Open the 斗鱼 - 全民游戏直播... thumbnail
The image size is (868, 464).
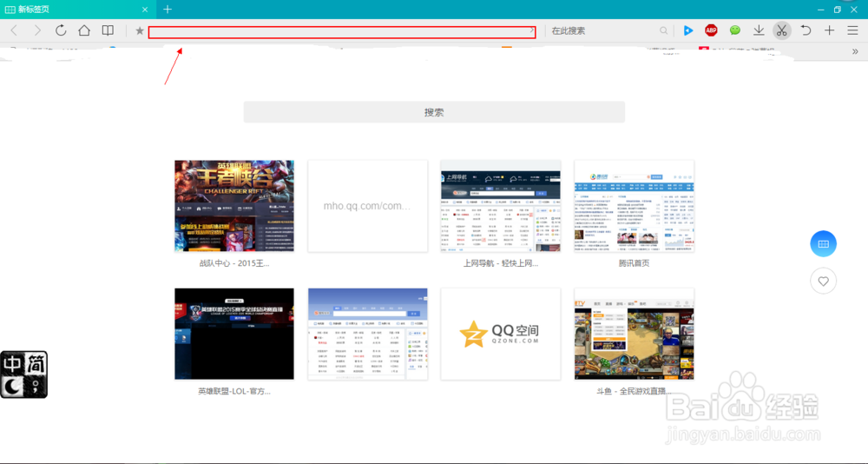tap(635, 334)
